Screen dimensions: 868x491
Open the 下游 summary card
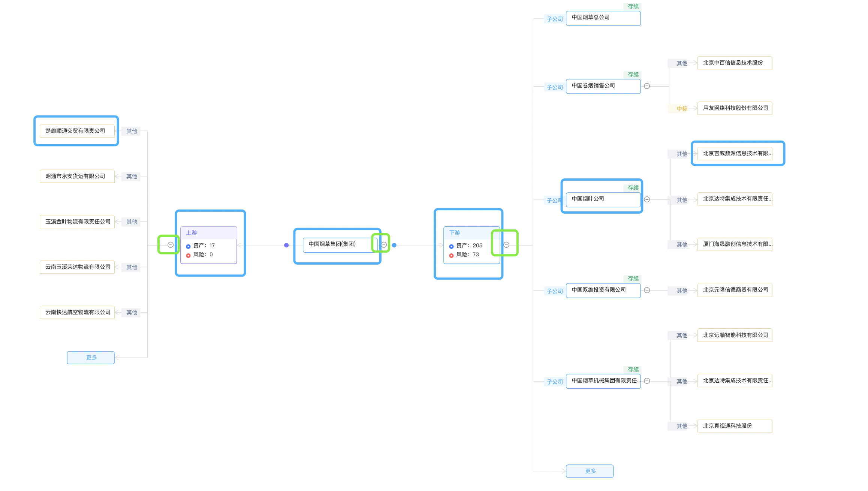pyautogui.click(x=472, y=245)
